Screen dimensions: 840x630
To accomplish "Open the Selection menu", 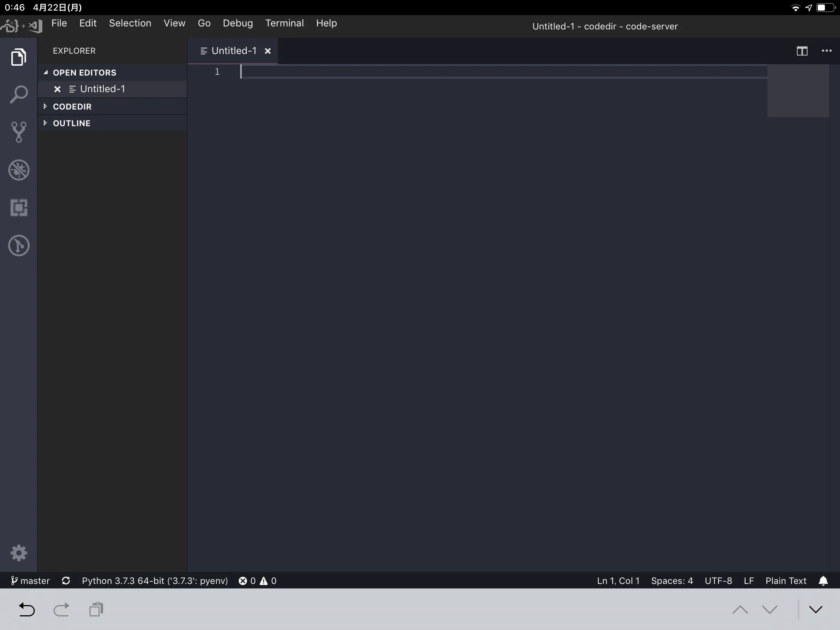I will click(x=130, y=23).
